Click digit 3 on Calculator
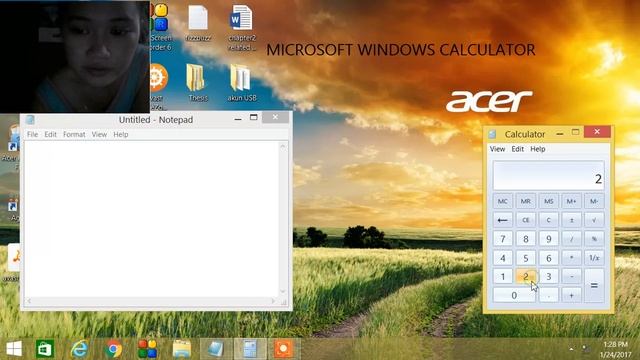Viewport: 640px width, 360px height. 549,276
